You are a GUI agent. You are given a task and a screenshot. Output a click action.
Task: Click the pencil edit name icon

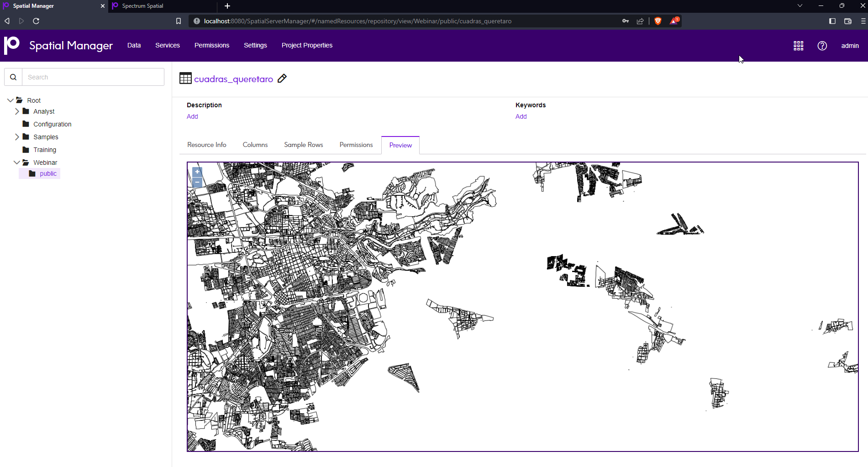click(x=282, y=79)
